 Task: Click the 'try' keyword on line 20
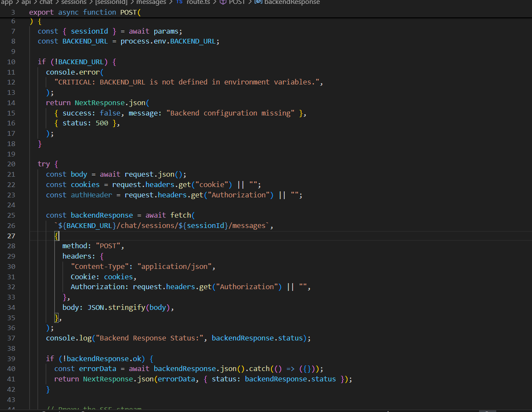coord(44,164)
